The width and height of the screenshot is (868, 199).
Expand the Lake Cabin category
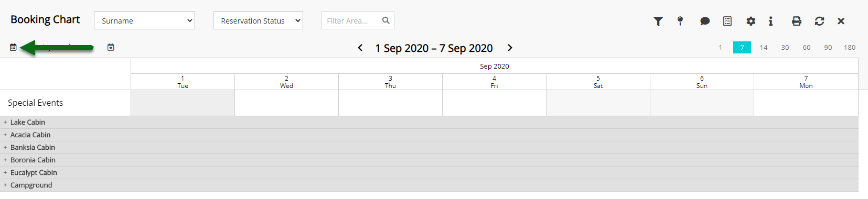pos(5,122)
